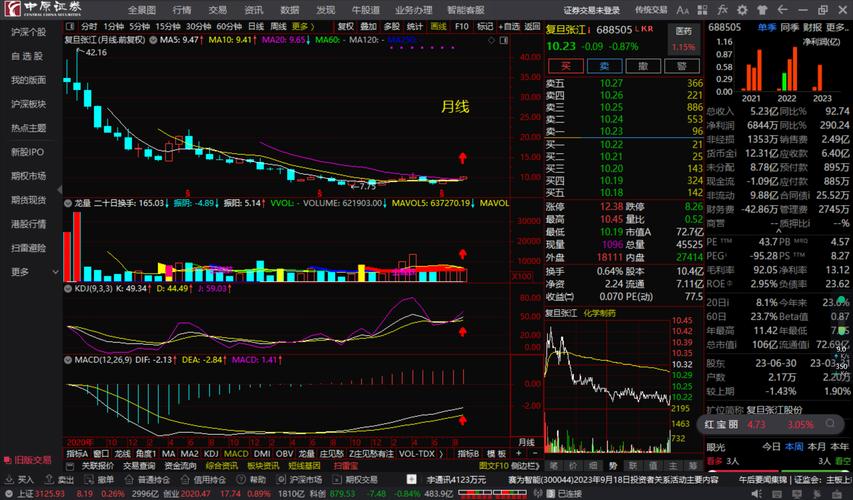This screenshot has width=853, height=500.
Task: Expand 更多 period options after 周线
Action: [x=302, y=26]
